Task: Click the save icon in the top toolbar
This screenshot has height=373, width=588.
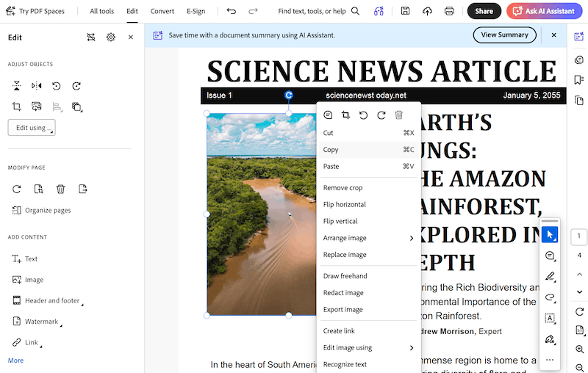Action: [406, 11]
